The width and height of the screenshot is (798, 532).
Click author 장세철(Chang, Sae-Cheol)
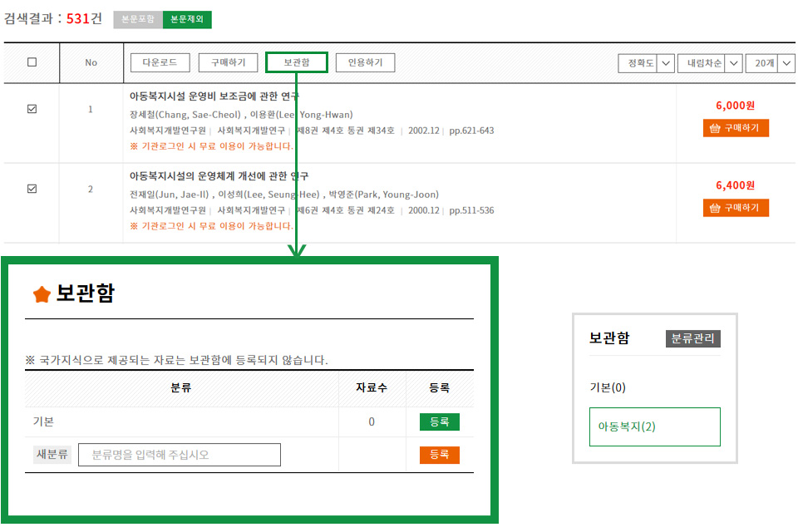[185, 115]
